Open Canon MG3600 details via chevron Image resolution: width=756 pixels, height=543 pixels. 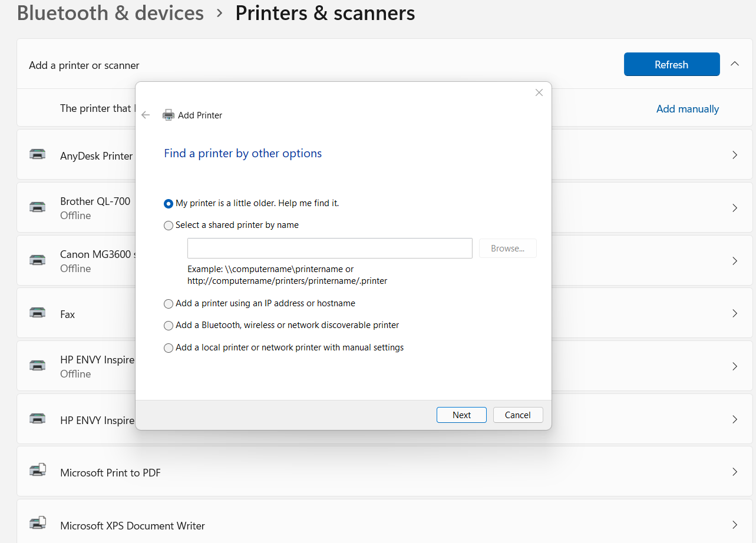(x=735, y=260)
